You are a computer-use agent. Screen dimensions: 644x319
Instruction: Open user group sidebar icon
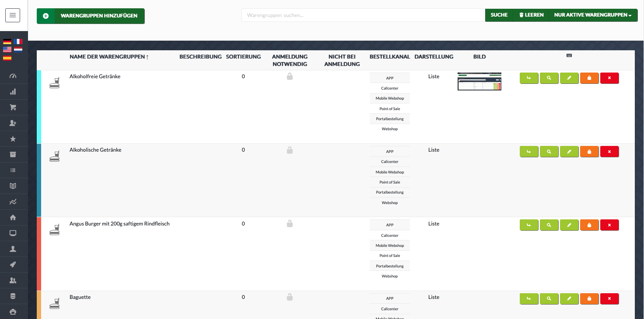click(x=13, y=281)
